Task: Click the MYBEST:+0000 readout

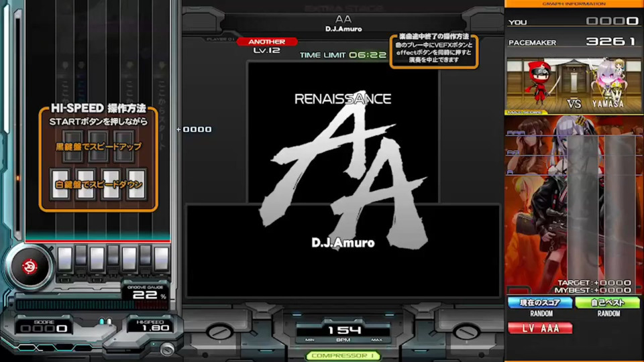Action: (593, 290)
